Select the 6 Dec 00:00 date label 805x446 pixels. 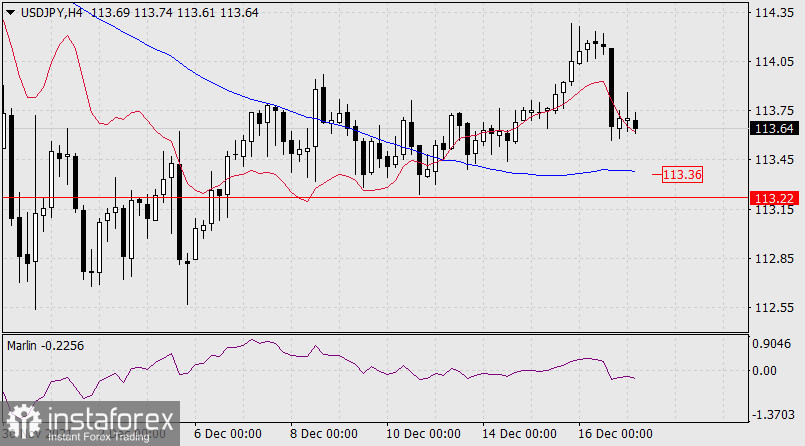tap(226, 434)
